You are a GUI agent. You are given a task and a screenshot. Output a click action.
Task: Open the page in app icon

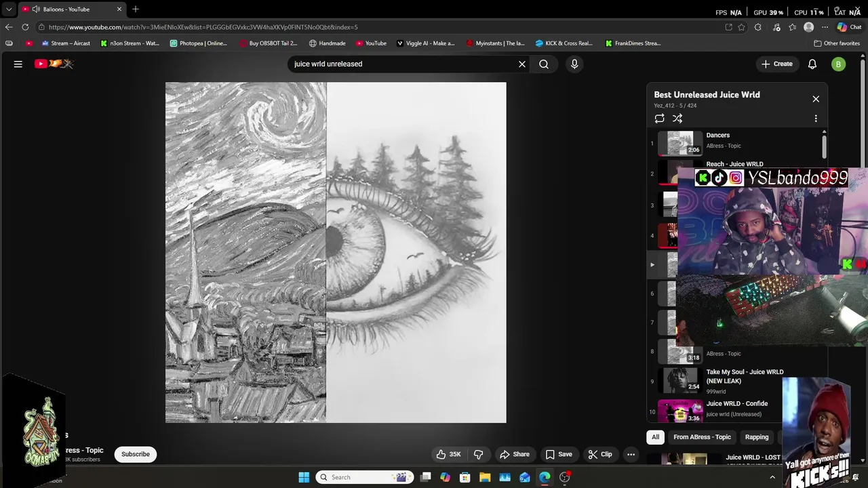pos(728,27)
